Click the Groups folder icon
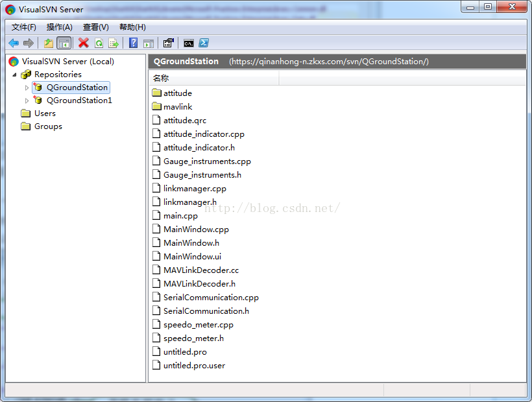532x402 pixels. click(26, 126)
